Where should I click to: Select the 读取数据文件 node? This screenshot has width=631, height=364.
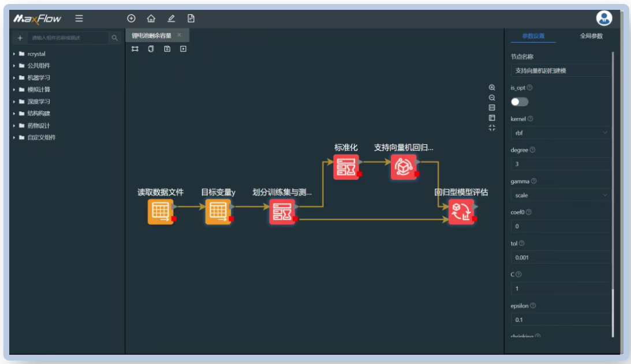tap(160, 212)
